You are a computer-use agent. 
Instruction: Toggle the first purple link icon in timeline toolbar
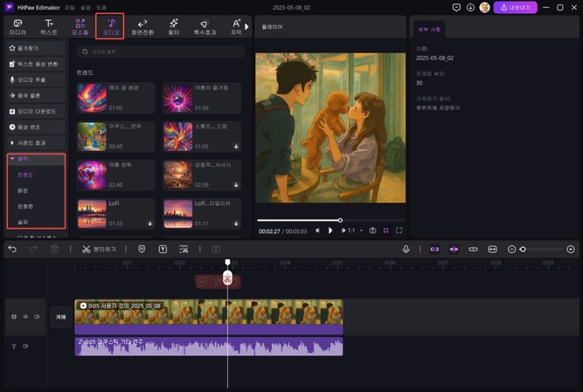(434, 249)
